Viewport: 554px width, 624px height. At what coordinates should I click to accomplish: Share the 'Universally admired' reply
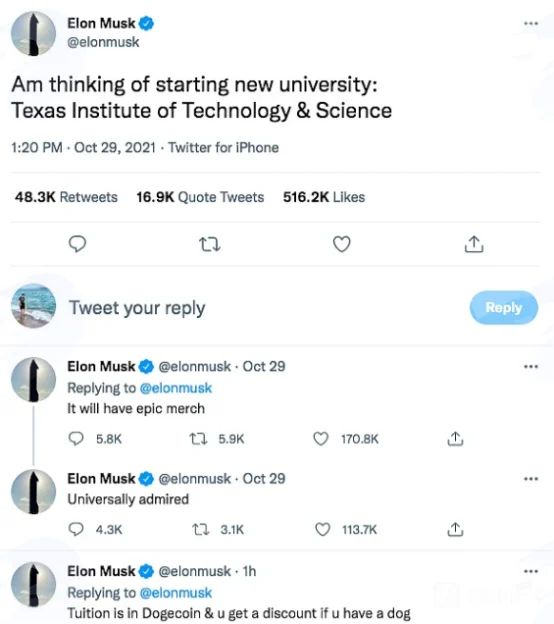(x=455, y=529)
